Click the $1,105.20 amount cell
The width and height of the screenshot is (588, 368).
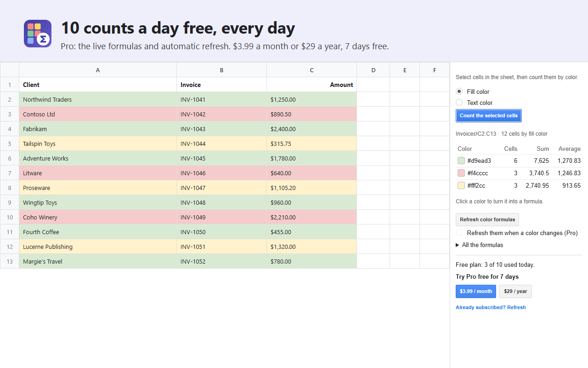[312, 188]
